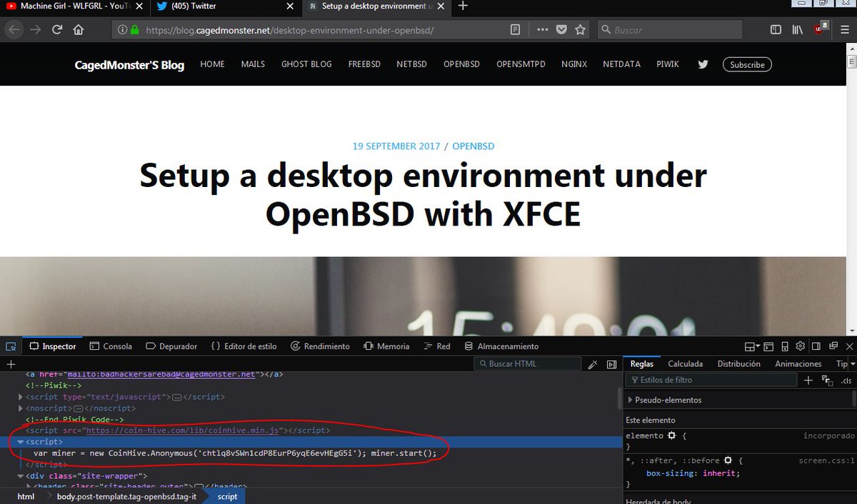Open the OPENBSD category link under date
Image resolution: width=857 pixels, height=504 pixels.
pyautogui.click(x=473, y=146)
